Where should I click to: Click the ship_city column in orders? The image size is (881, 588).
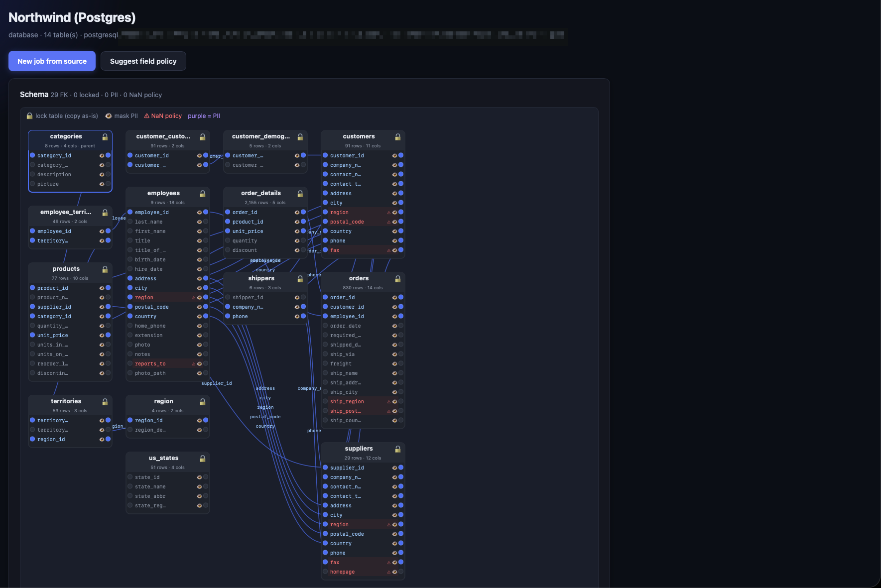pyautogui.click(x=363, y=392)
